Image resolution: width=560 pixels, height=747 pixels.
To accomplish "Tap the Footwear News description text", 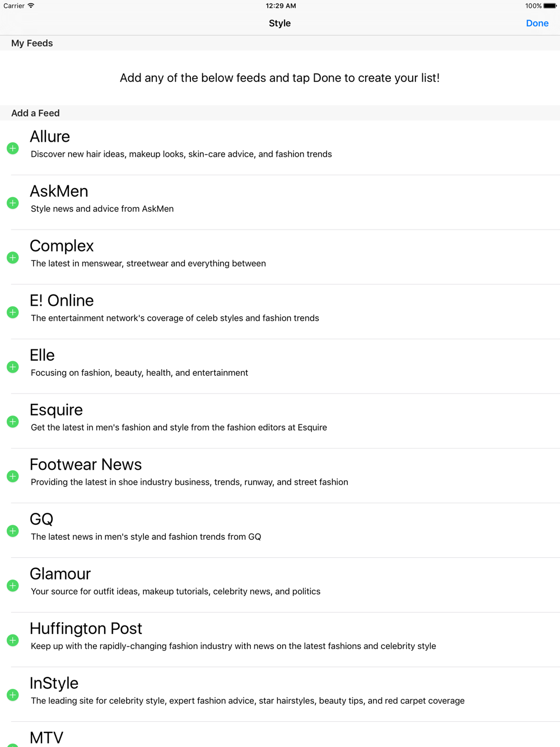I will coord(189,482).
